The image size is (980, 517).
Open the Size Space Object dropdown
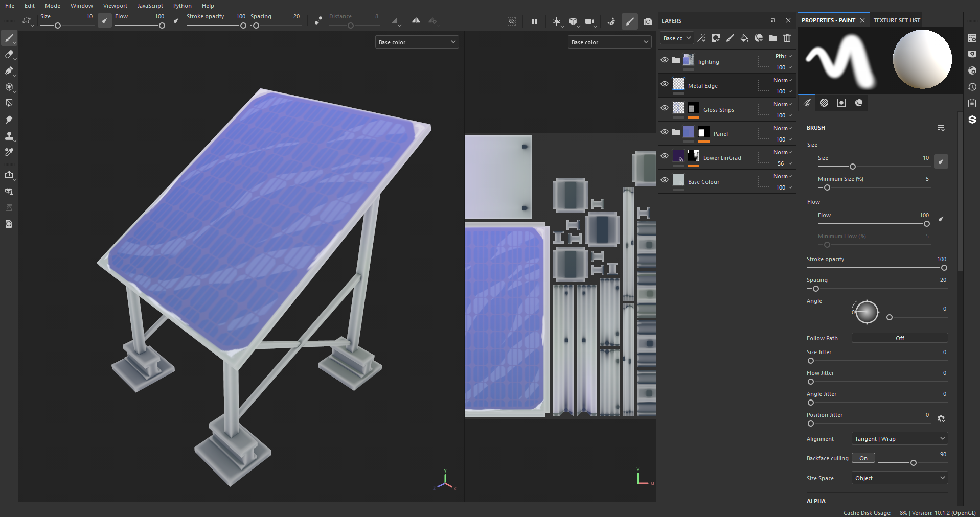[899, 478]
